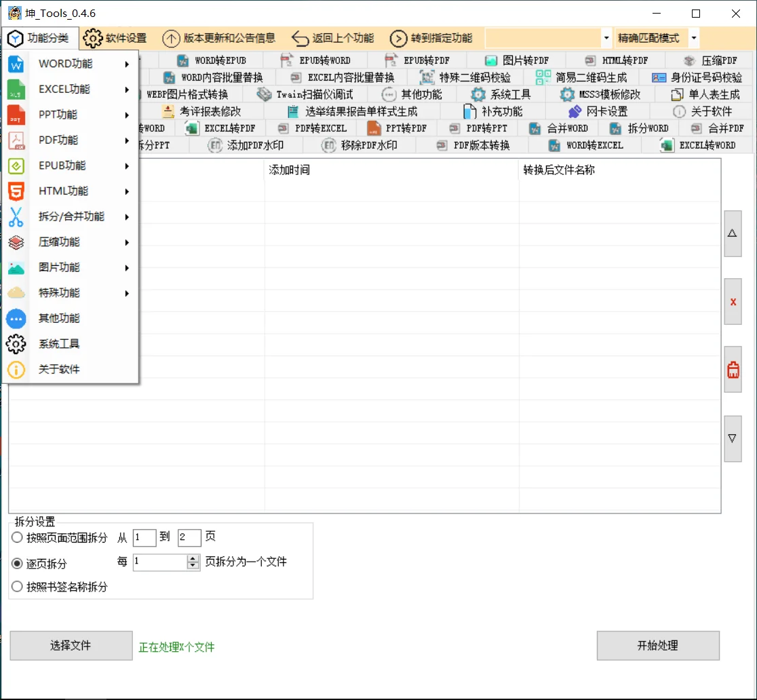Expand PPT功能 submenu

tap(71, 115)
